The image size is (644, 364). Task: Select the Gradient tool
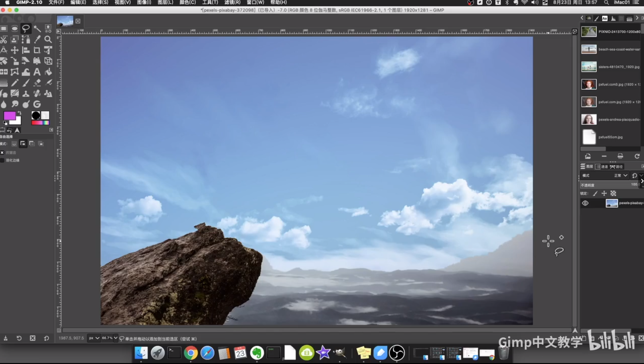click(4, 83)
